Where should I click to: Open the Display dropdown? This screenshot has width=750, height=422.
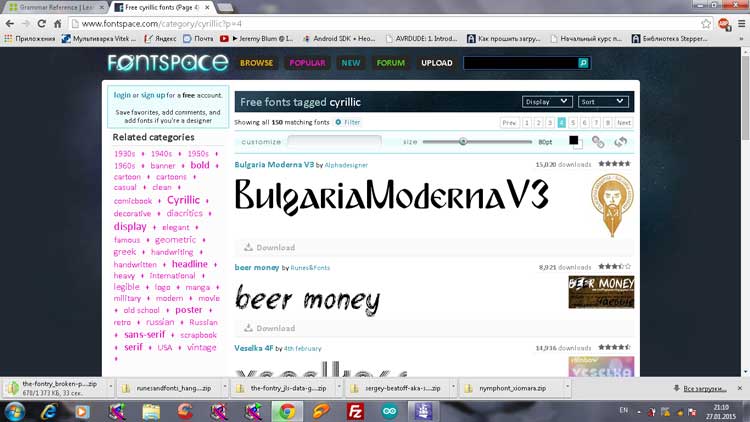(546, 101)
